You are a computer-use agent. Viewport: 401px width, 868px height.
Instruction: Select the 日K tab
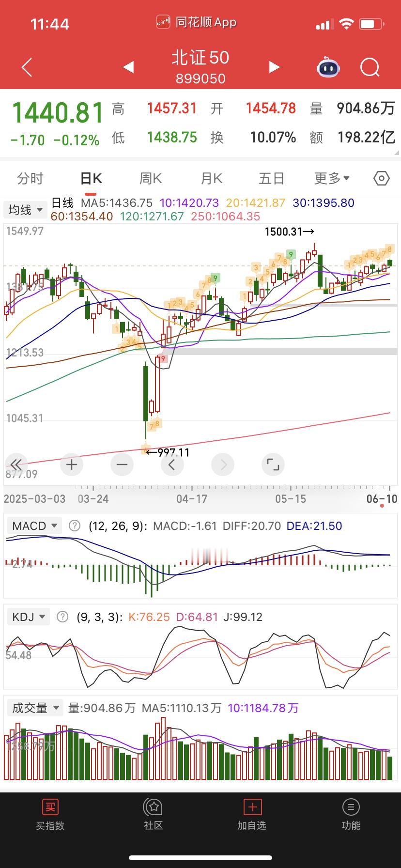click(x=91, y=179)
